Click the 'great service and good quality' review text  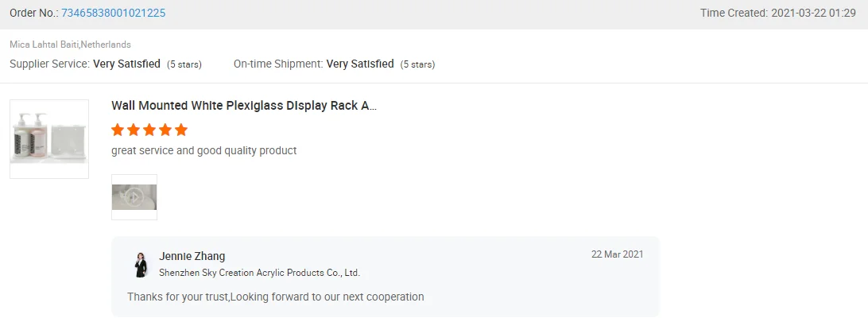(203, 150)
